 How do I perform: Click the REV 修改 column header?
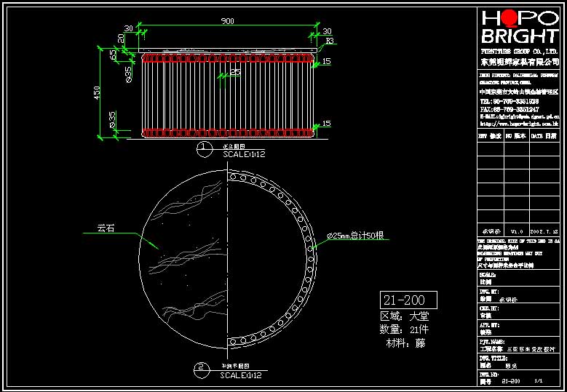click(x=490, y=136)
